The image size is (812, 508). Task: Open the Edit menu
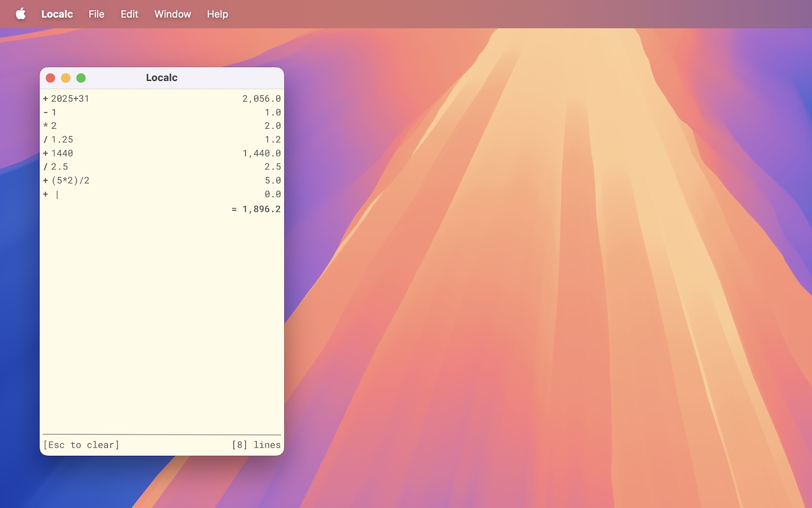coord(129,14)
